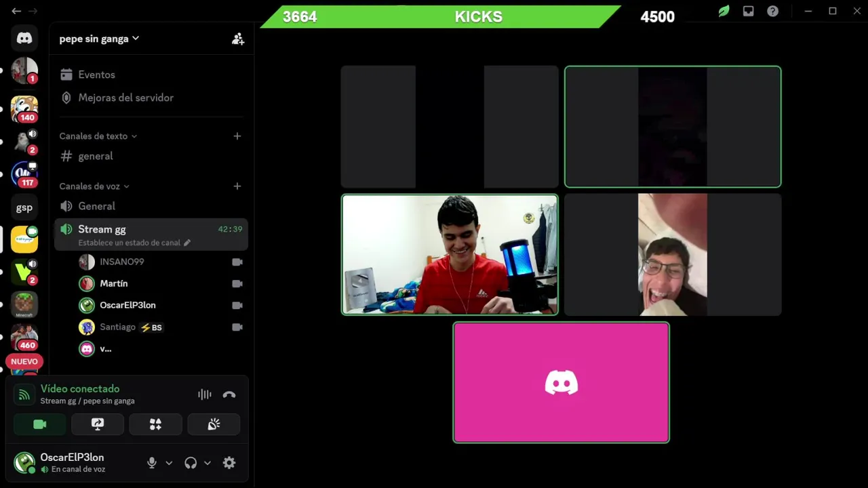Focus the red shirt guy video tile
Image resolution: width=868 pixels, height=488 pixels.
(450, 255)
